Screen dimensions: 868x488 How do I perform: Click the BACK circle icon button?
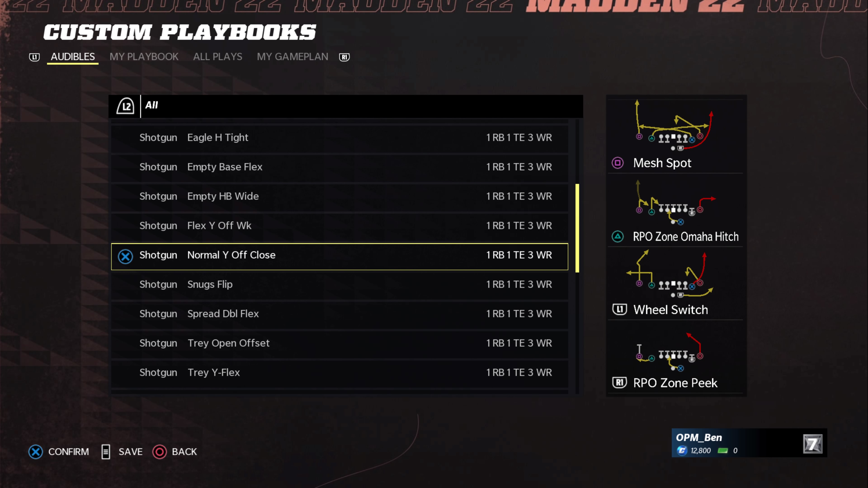[x=160, y=451]
